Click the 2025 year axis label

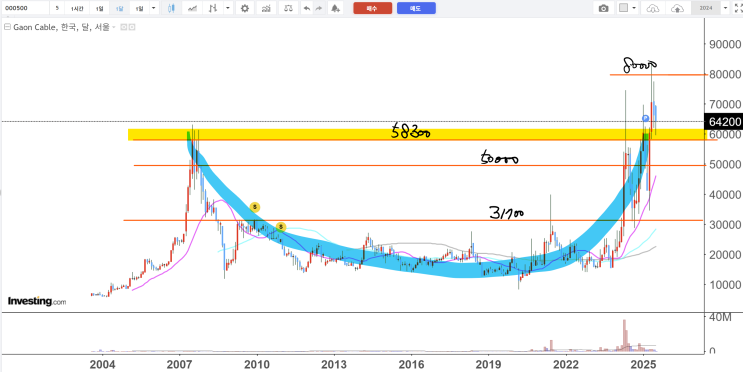tap(643, 365)
